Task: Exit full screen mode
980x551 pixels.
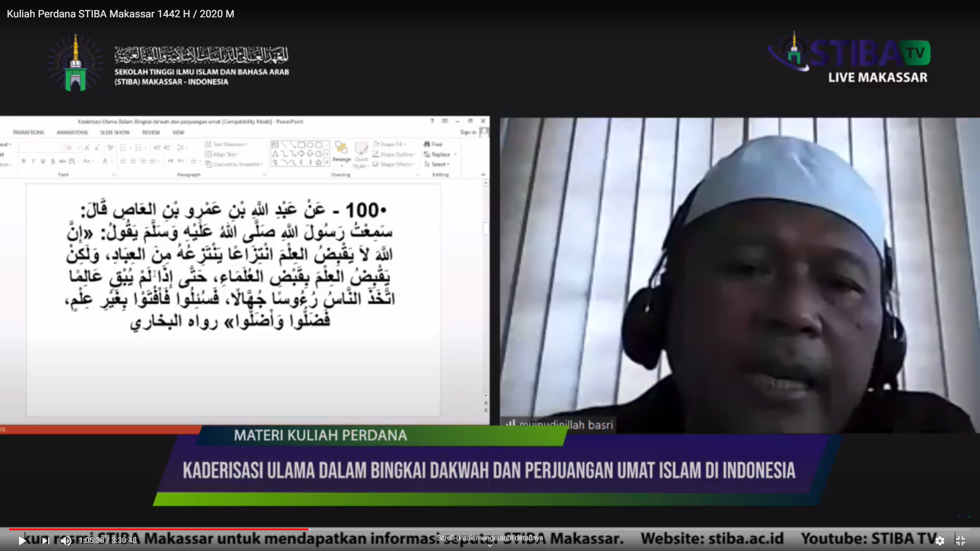Action: pos(960,541)
